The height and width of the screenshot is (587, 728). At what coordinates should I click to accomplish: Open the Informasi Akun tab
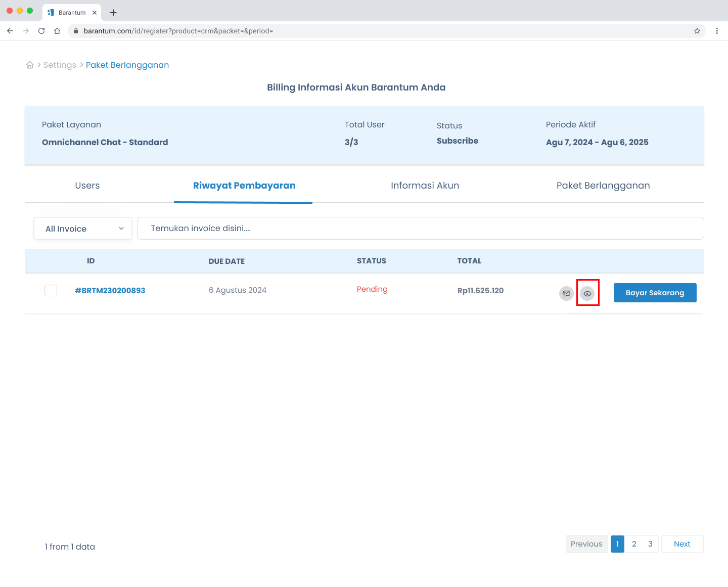(x=425, y=186)
